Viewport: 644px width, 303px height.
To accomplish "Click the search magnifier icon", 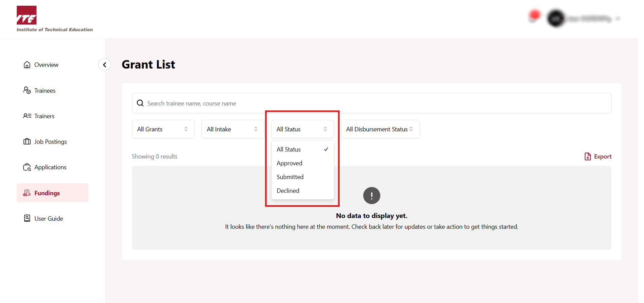I will (140, 103).
